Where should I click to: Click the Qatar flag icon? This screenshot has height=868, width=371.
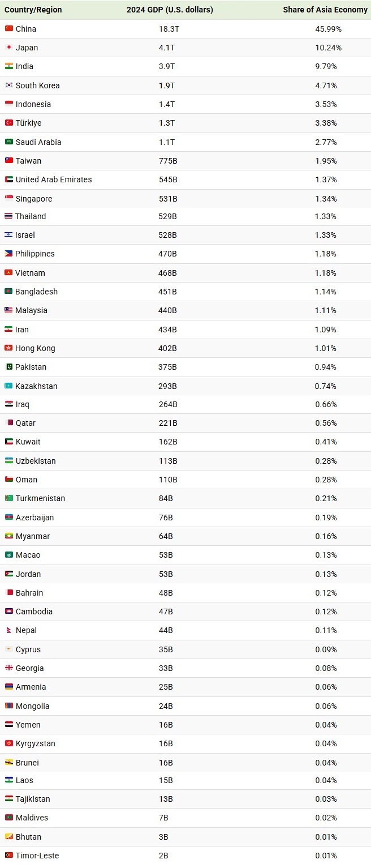tap(8, 423)
